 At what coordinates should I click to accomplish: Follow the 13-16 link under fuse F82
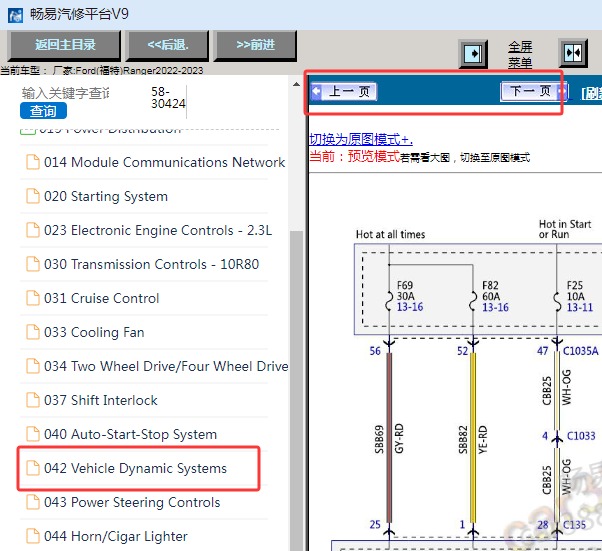click(495, 307)
